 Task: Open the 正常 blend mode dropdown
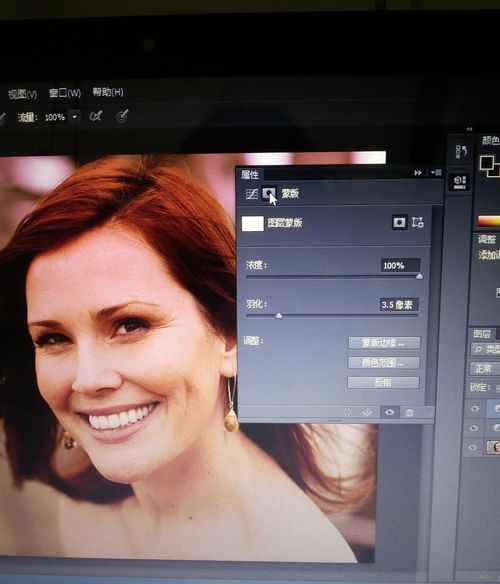[x=484, y=369]
